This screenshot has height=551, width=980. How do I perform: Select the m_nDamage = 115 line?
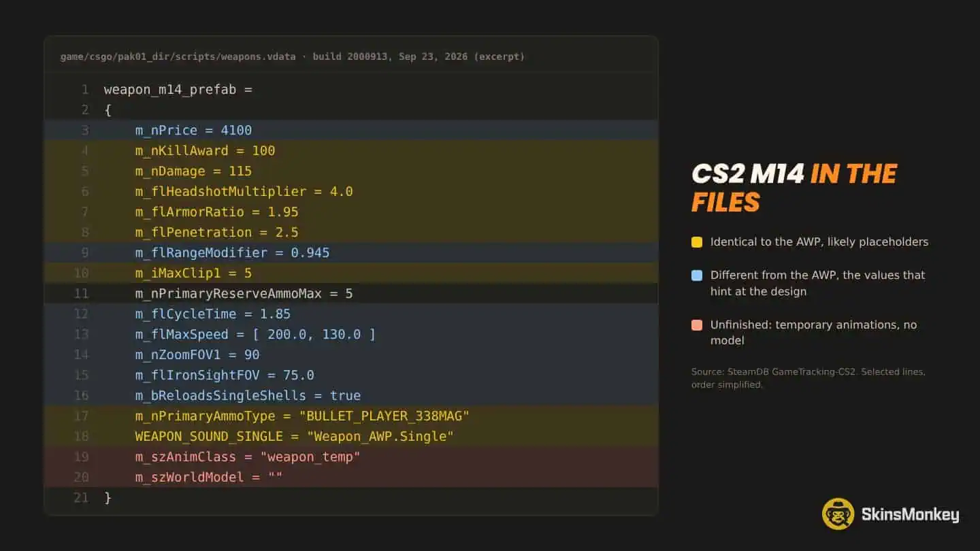(x=351, y=171)
